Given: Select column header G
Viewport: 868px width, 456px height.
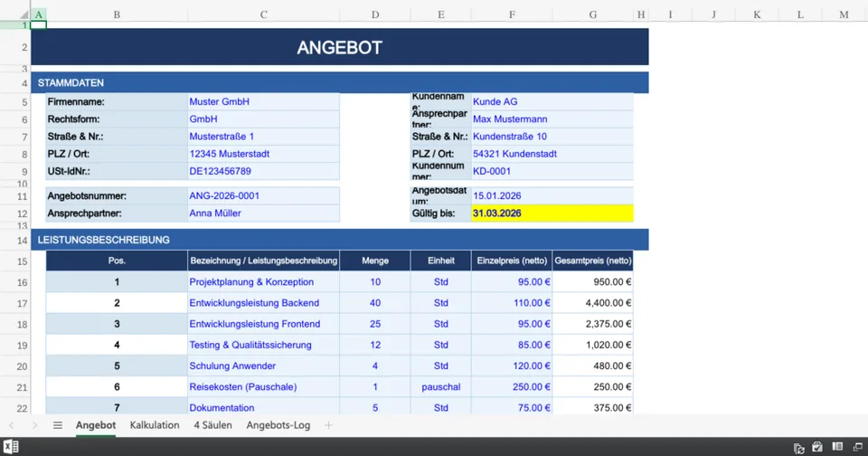Looking at the screenshot, I should 593,15.
